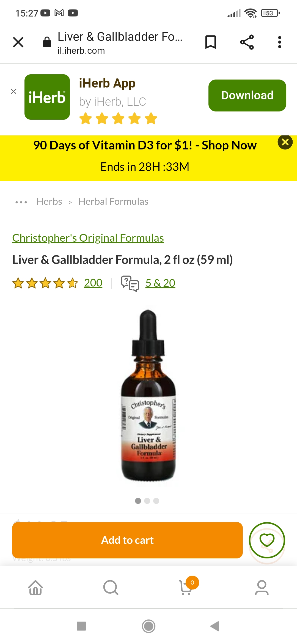Go to Herbal Formulas breadcrumb

click(113, 201)
